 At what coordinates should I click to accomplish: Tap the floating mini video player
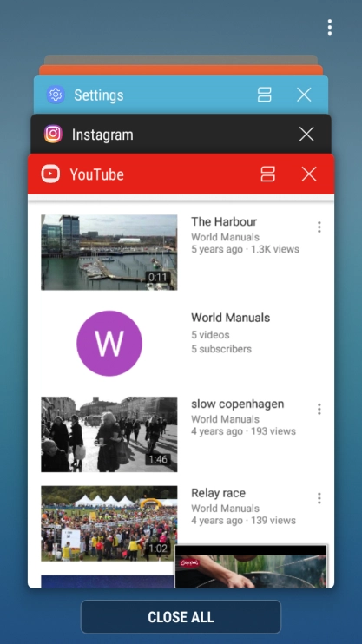pyautogui.click(x=251, y=567)
